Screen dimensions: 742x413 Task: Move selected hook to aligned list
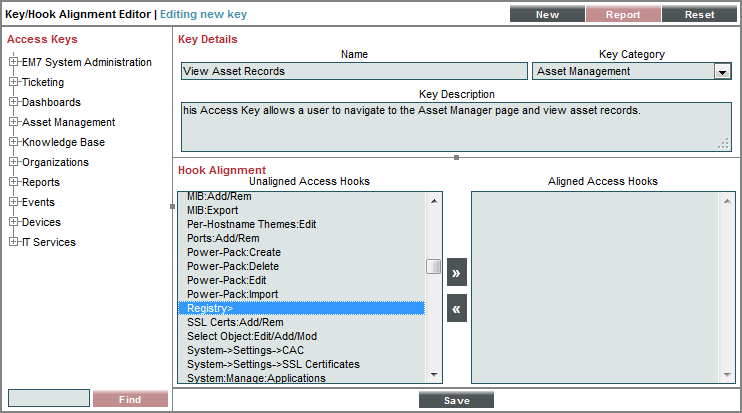point(457,272)
